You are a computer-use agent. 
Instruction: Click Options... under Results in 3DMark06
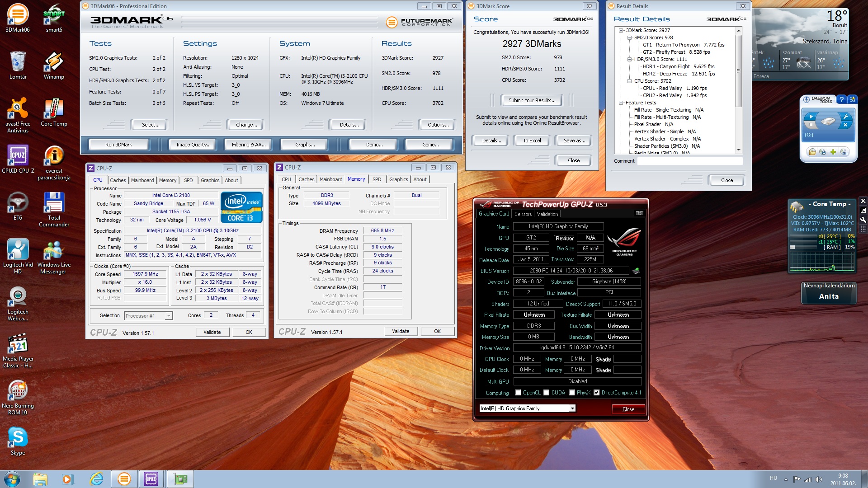point(438,125)
